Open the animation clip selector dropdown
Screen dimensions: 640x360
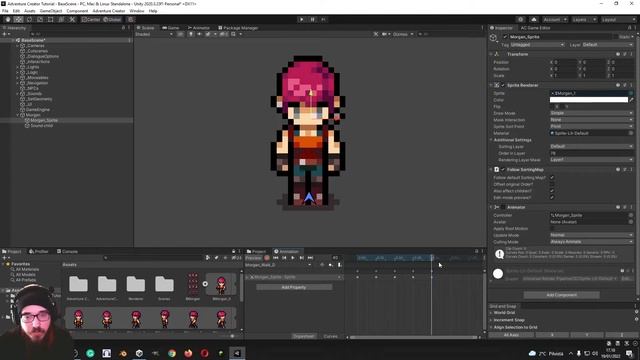tap(278, 265)
